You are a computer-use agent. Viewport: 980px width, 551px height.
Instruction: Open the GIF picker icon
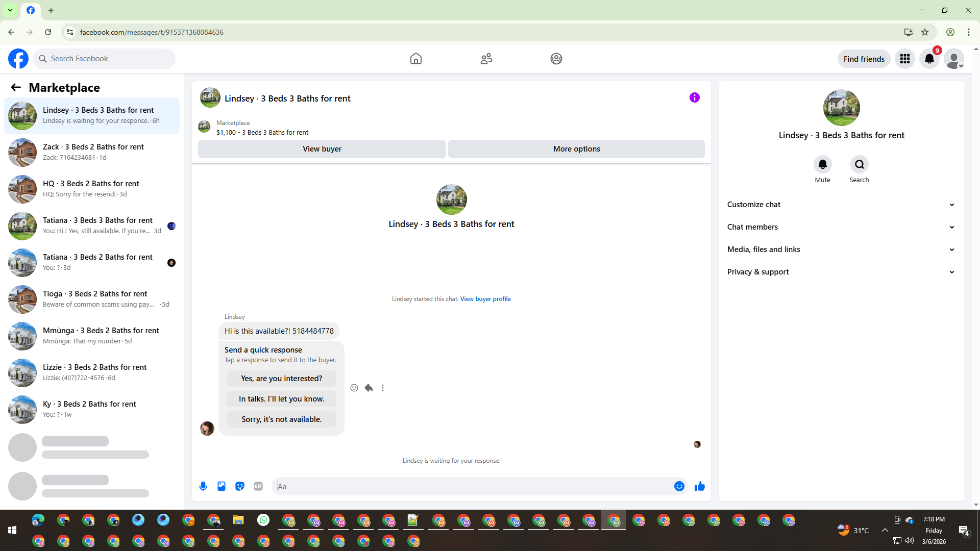(x=258, y=486)
